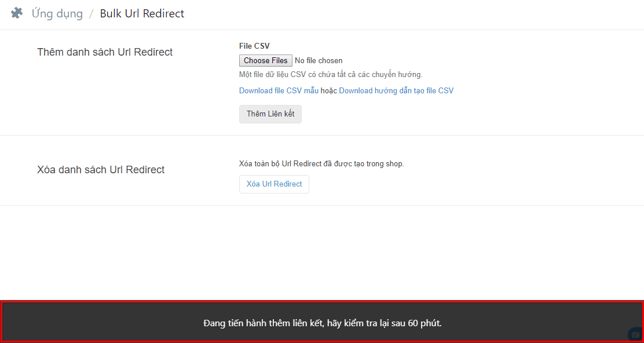
Task: Open the chat widget icon
Action: tap(635, 334)
